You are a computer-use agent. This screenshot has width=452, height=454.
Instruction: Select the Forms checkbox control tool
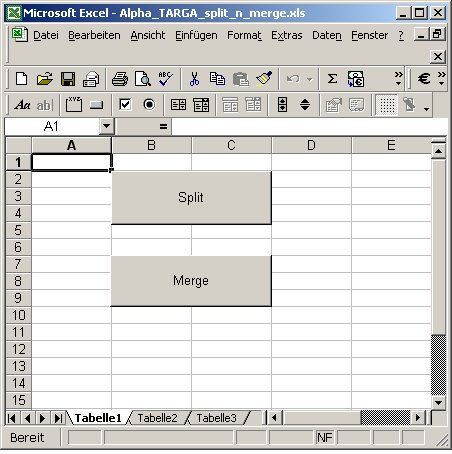coord(125,105)
